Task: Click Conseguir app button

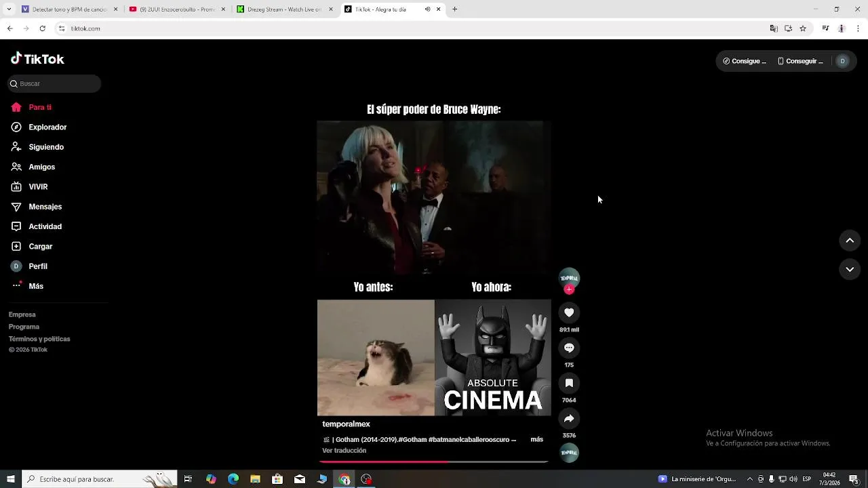Action: coord(800,61)
